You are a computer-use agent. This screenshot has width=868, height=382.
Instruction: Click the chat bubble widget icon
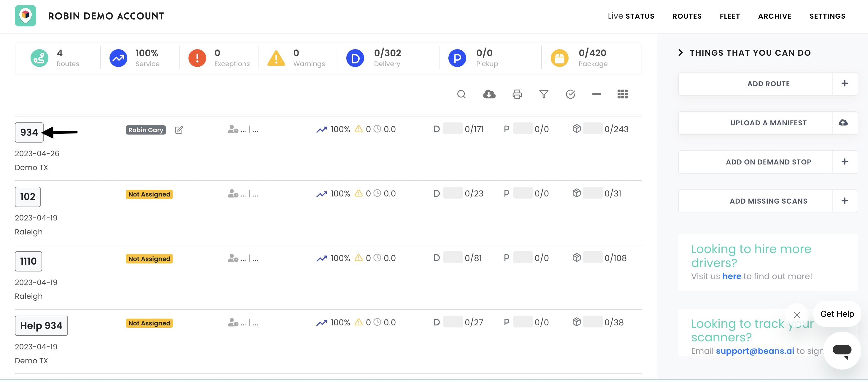842,351
